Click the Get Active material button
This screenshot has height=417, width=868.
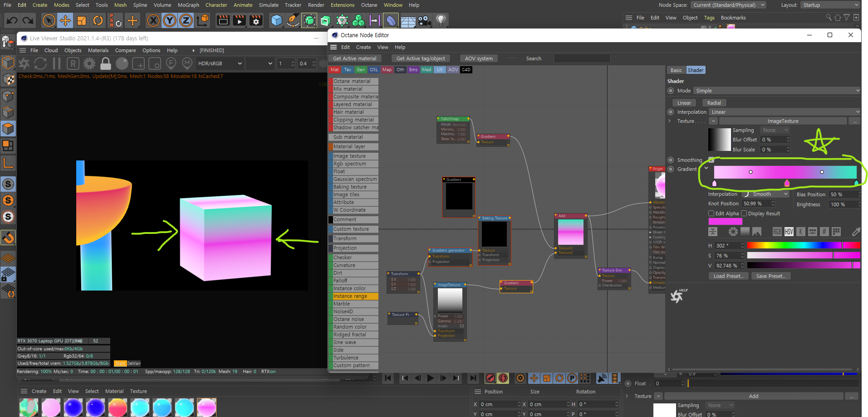tap(355, 58)
